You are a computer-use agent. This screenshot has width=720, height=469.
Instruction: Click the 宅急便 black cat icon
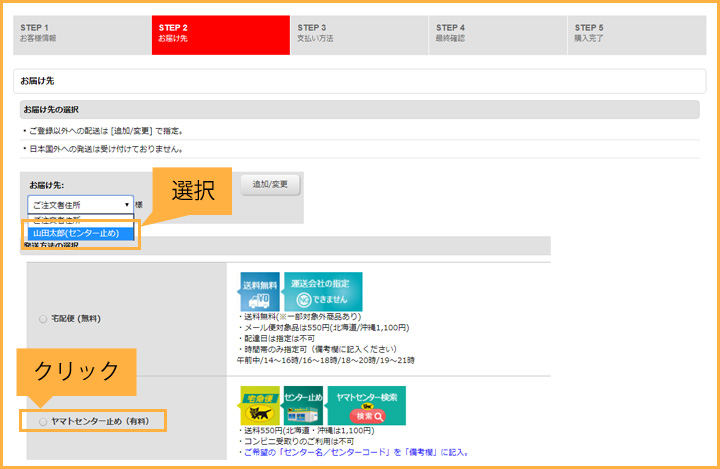tap(260, 405)
